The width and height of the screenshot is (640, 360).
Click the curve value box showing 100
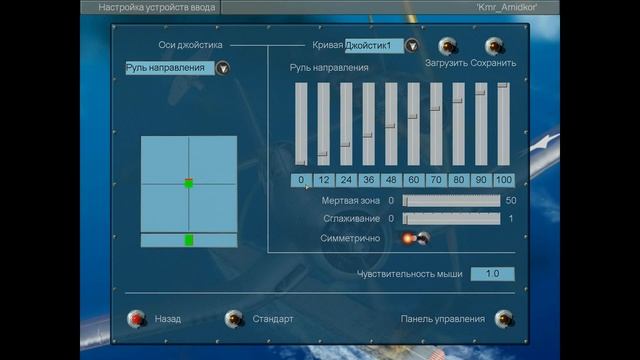coord(504,180)
